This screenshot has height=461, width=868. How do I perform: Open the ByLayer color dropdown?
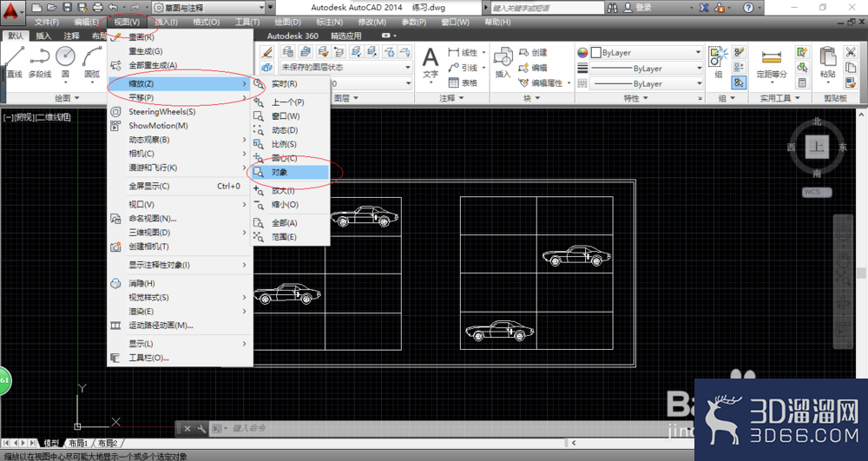646,53
